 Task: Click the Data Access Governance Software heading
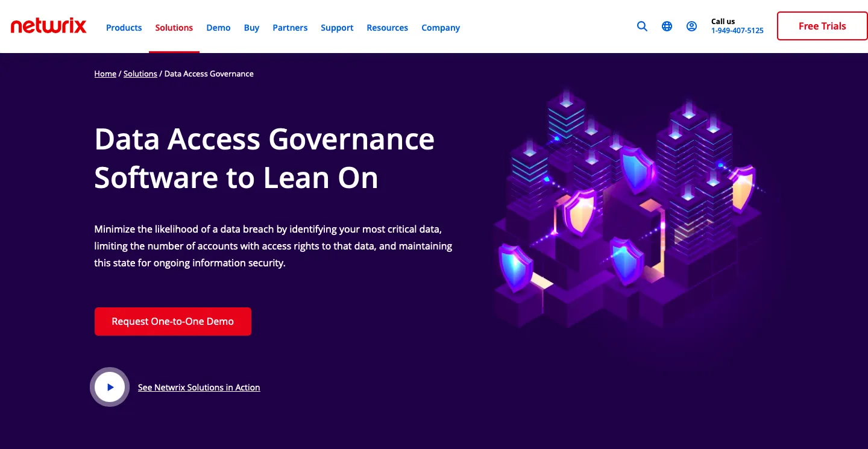(265, 159)
